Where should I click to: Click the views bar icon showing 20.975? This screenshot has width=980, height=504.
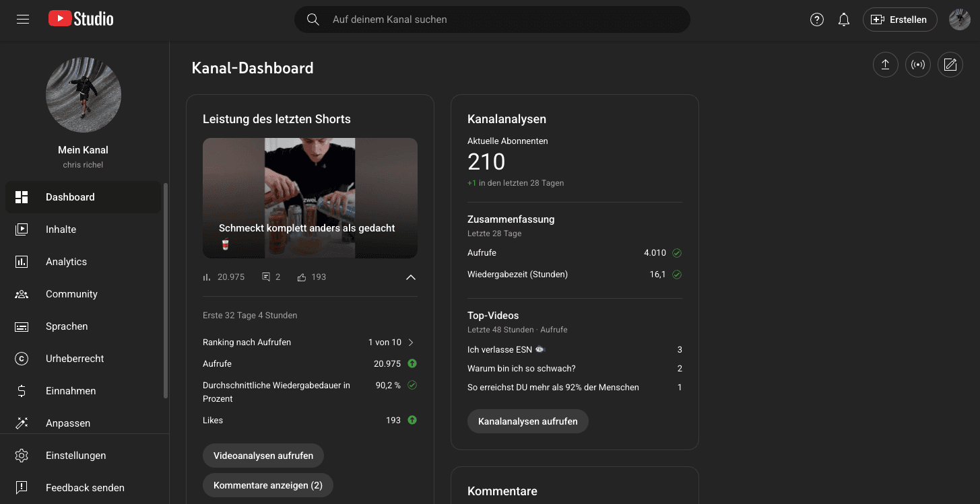pos(207,277)
